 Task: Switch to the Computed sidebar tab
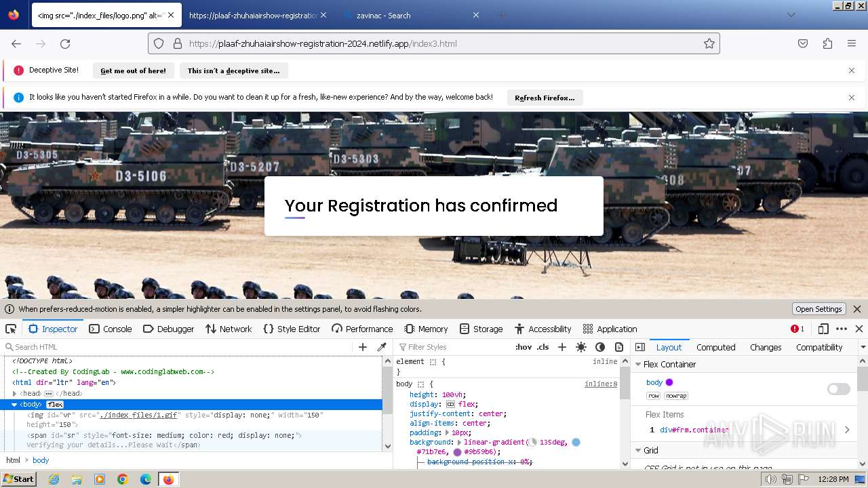tap(715, 347)
